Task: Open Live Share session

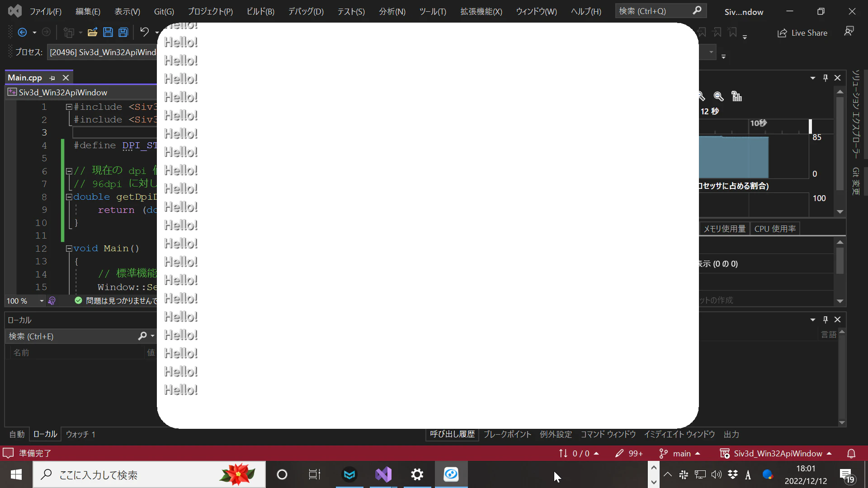Action: click(802, 33)
